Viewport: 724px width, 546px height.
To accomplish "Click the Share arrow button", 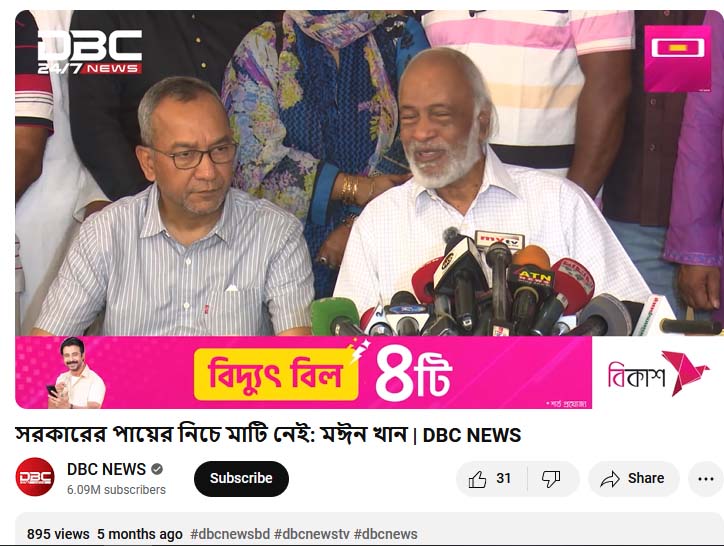I will [634, 479].
